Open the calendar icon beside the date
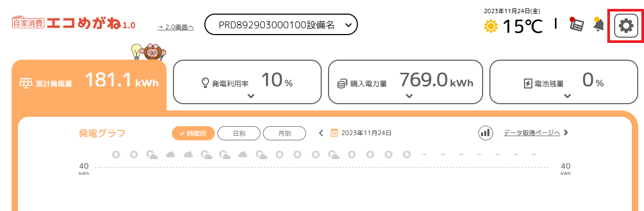Image resolution: width=644 pixels, height=211 pixels. pos(334,133)
